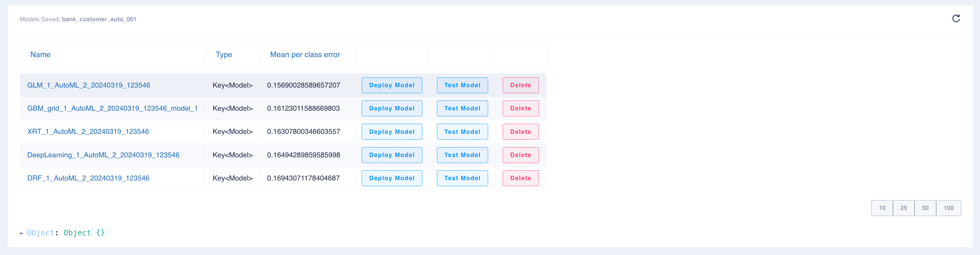Image resolution: width=980 pixels, height=255 pixels.
Task: Show 25 rows per page
Action: pos(903,208)
